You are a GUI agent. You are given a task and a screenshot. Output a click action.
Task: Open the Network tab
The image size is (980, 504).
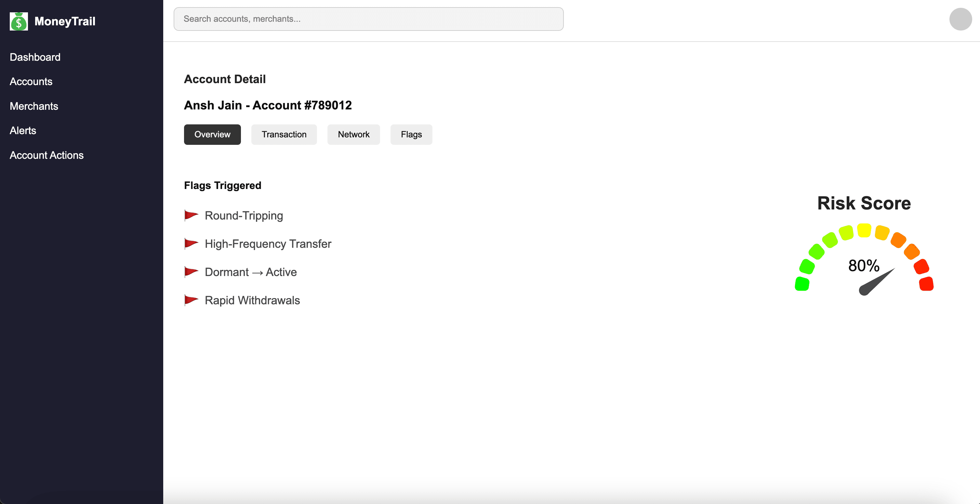[353, 134]
